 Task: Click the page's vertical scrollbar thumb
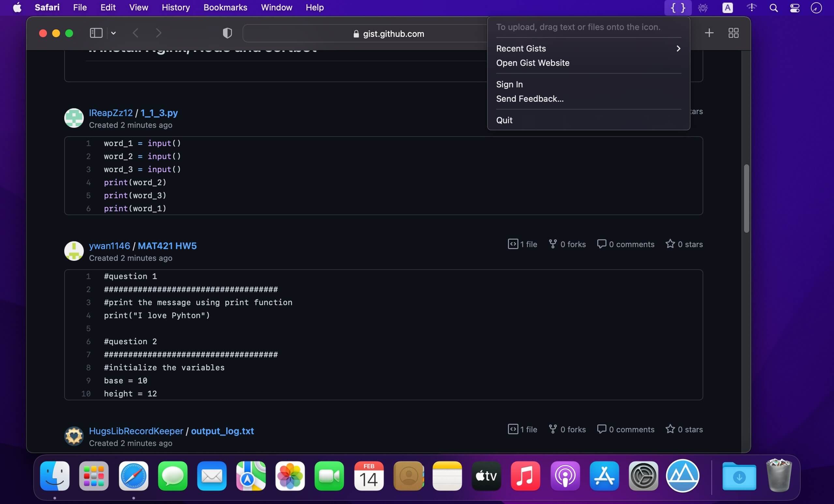coord(746,198)
